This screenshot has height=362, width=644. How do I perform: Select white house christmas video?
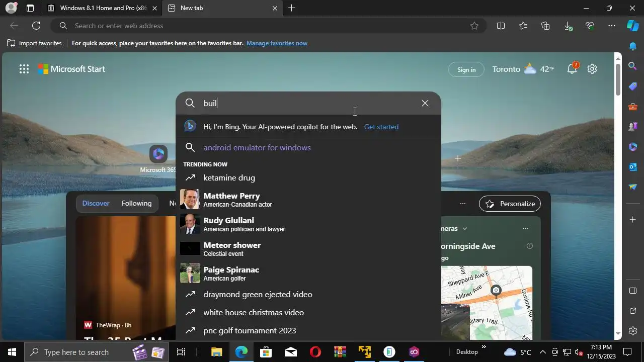(308, 312)
